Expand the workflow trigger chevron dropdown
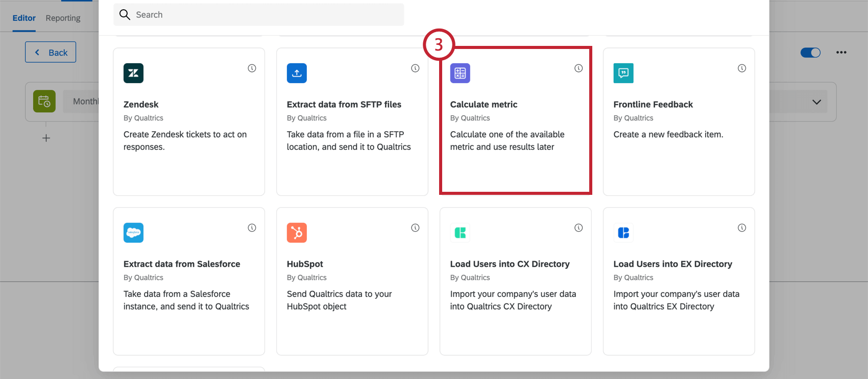 pyautogui.click(x=816, y=102)
